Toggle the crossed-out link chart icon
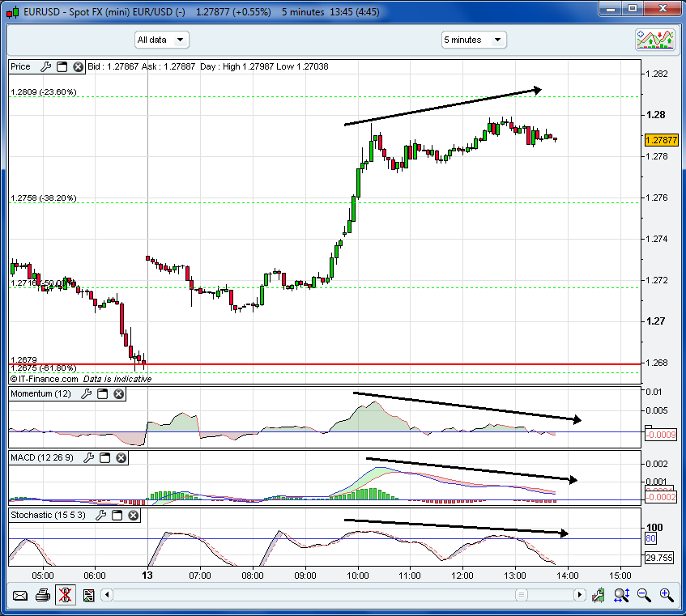The height and width of the screenshot is (616, 686). [65, 595]
